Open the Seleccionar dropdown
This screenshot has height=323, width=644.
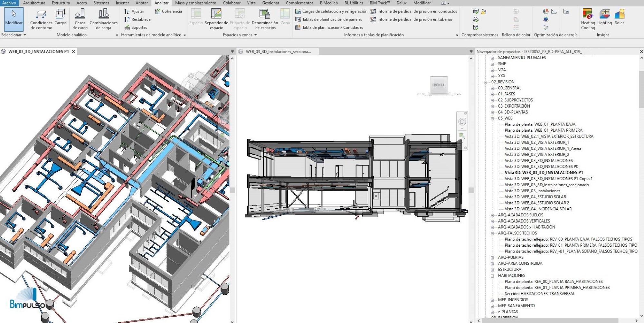14,35
